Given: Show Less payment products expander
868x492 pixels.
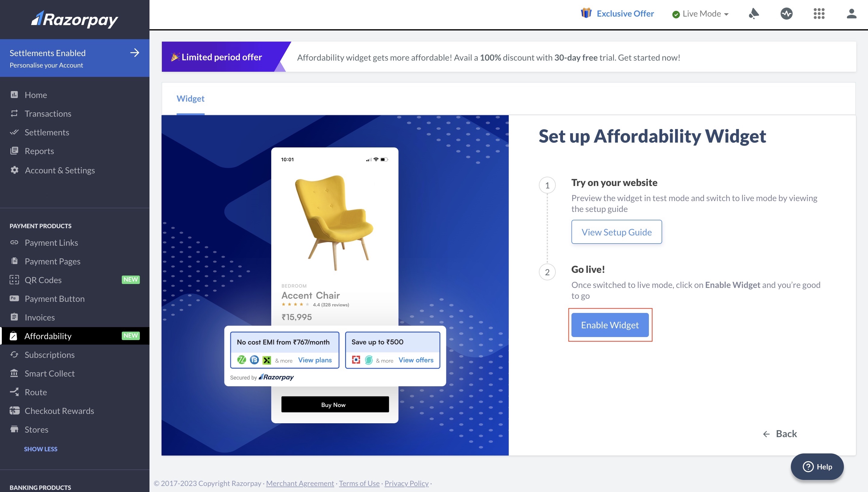Looking at the screenshot, I should pyautogui.click(x=41, y=448).
